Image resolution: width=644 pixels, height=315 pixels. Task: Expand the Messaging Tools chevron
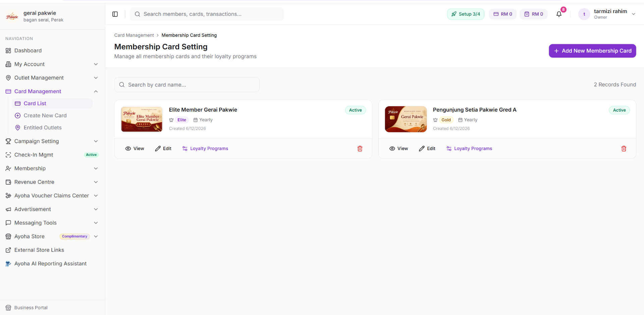coord(96,223)
